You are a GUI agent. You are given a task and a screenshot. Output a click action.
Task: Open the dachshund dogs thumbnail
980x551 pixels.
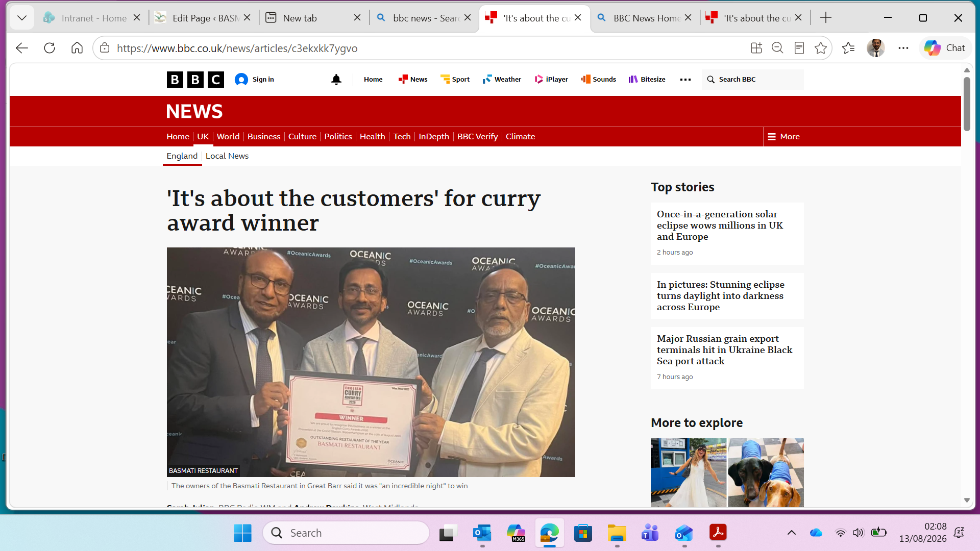(x=766, y=472)
